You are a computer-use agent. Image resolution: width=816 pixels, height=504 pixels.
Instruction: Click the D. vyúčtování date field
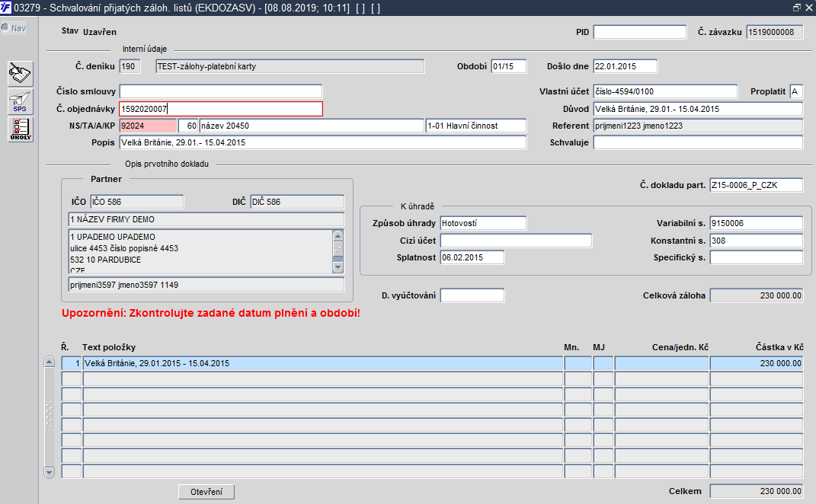[x=472, y=295]
